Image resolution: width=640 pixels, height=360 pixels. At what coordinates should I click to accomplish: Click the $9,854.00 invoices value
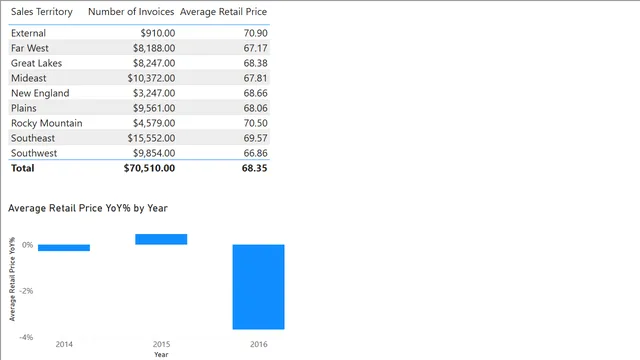click(154, 153)
